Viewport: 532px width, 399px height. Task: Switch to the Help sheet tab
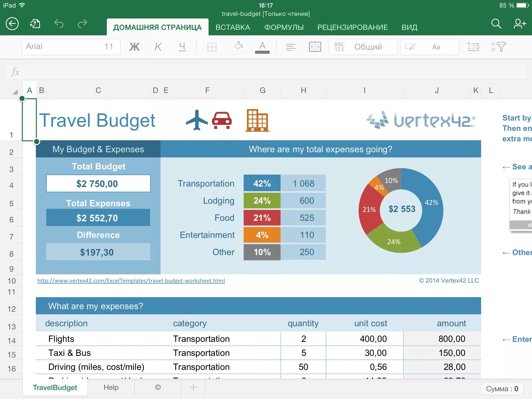coord(111,387)
